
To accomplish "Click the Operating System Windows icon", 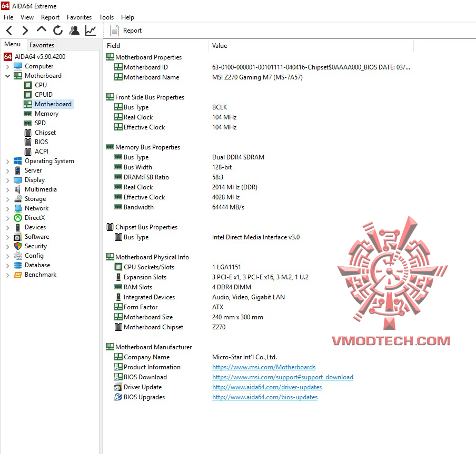I will tap(18, 161).
